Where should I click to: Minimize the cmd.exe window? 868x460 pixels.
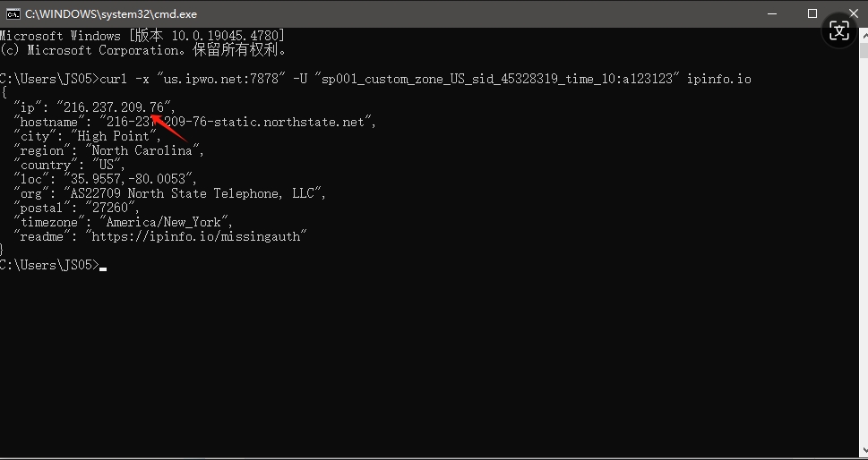[771, 13]
